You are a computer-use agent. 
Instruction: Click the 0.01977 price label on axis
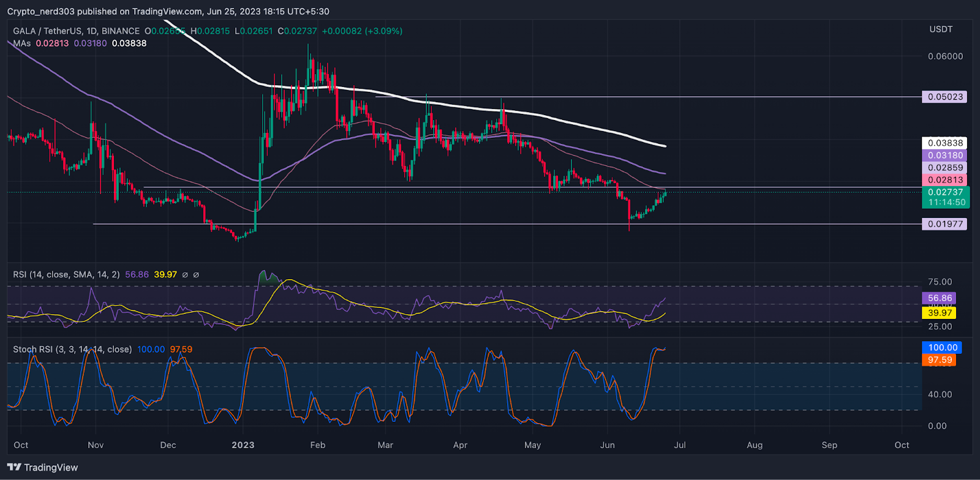click(x=944, y=224)
